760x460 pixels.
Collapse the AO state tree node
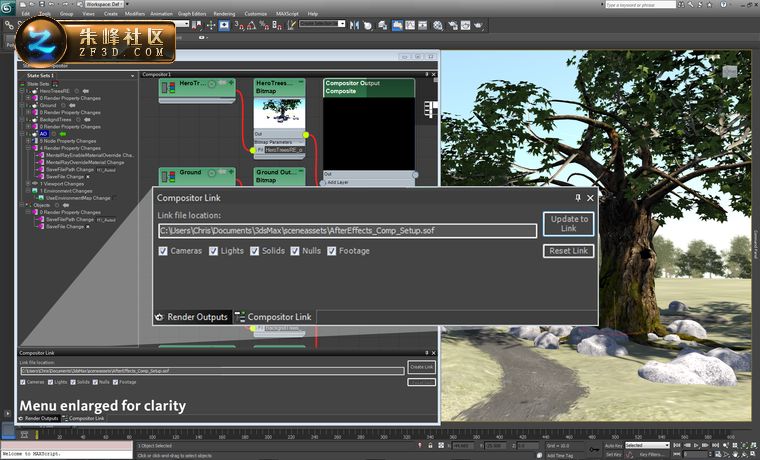pos(22,134)
